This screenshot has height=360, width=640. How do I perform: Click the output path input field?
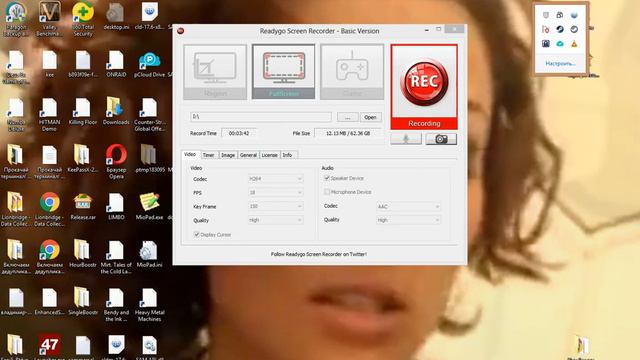pyautogui.click(x=261, y=117)
